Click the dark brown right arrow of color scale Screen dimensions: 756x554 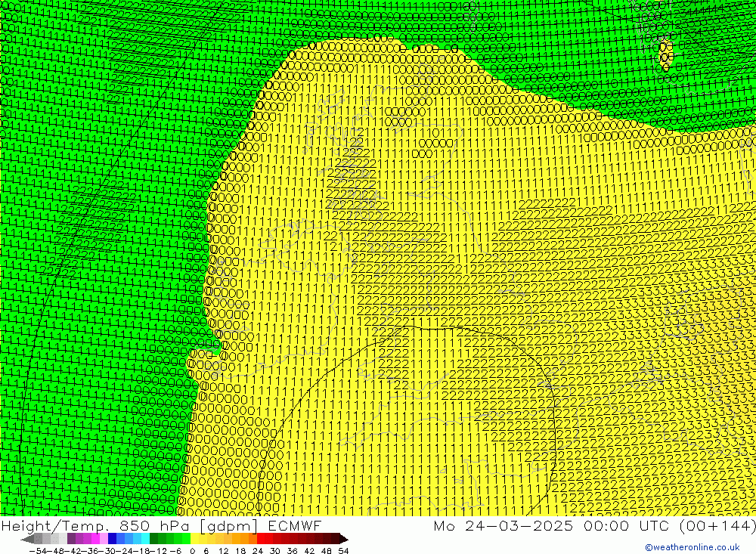coord(344,540)
